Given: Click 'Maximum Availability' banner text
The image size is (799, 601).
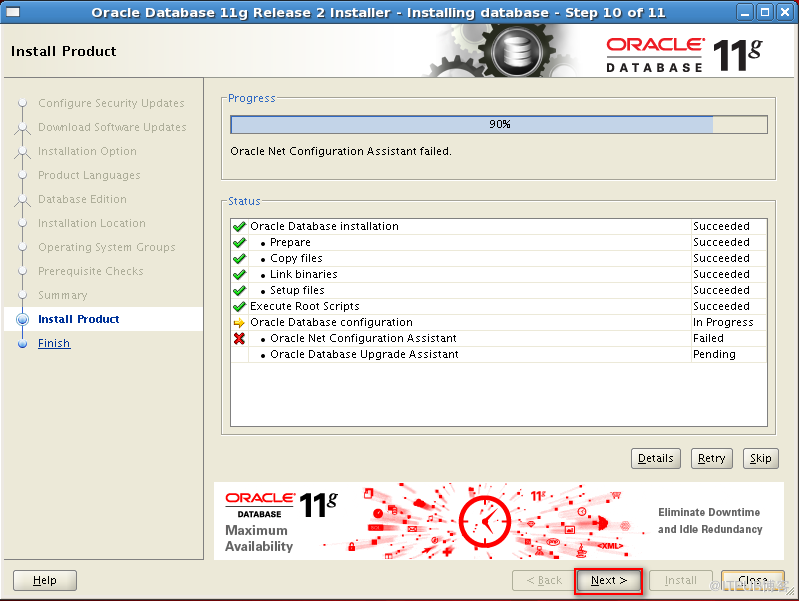Looking at the screenshot, I should [259, 538].
